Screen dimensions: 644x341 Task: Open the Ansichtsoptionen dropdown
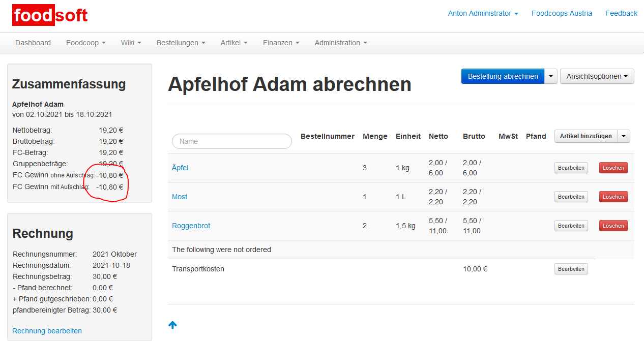click(x=597, y=76)
